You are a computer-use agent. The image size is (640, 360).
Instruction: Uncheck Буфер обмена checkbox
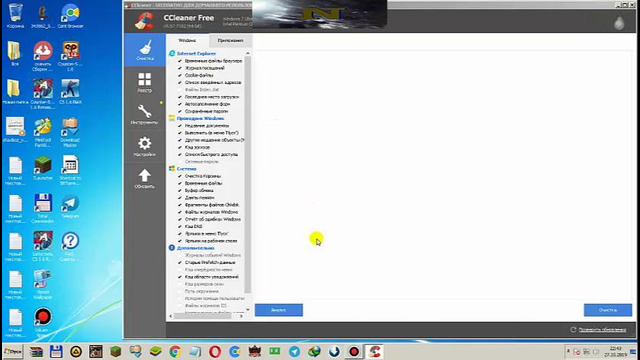[180, 191]
